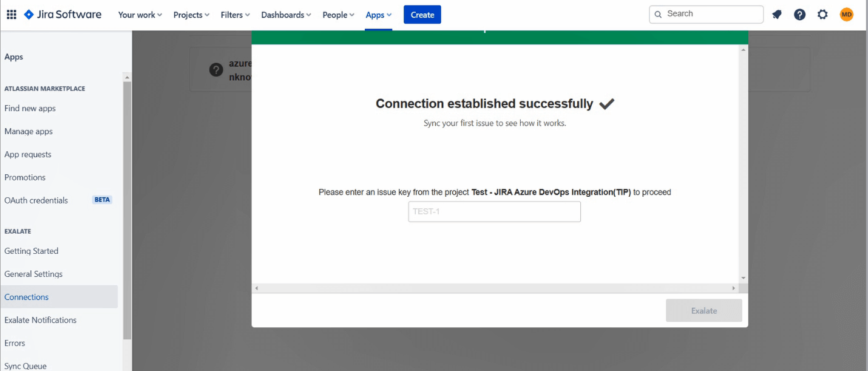Image resolution: width=868 pixels, height=371 pixels.
Task: Open Promotions in sidebar
Action: (x=25, y=177)
